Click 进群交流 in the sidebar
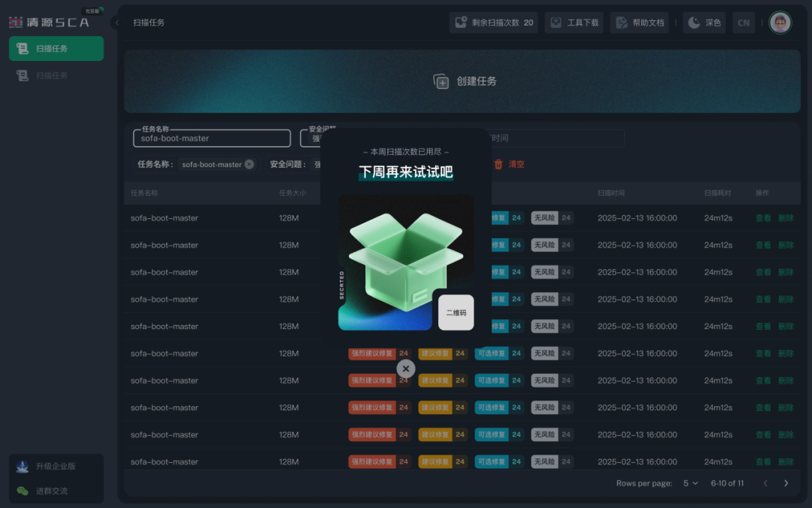This screenshot has width=812, height=508. pyautogui.click(x=51, y=491)
